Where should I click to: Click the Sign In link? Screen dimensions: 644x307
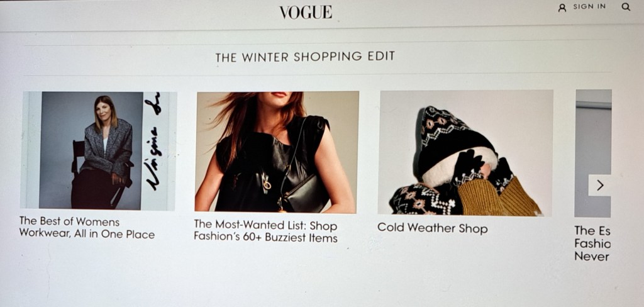[589, 6]
